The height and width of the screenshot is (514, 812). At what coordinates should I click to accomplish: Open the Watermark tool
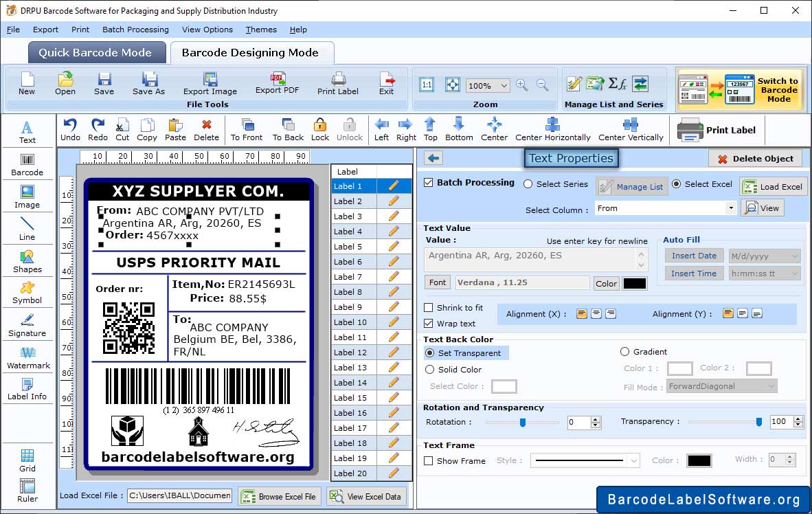(x=28, y=358)
